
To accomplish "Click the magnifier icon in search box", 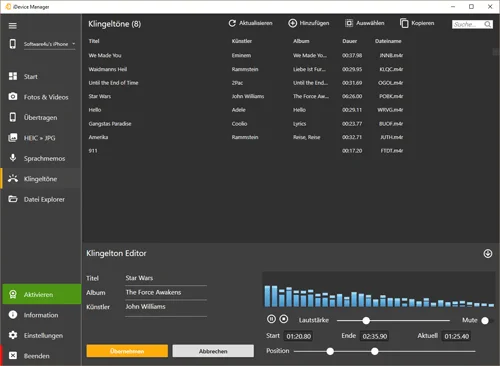I will (x=488, y=24).
